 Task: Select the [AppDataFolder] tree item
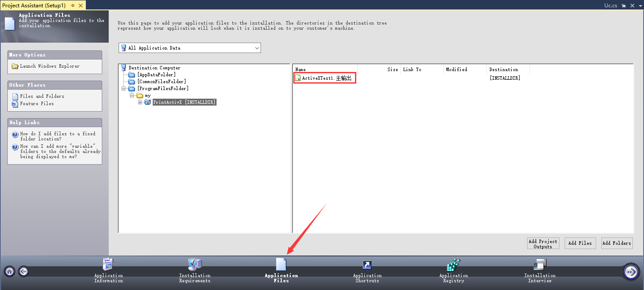(157, 75)
